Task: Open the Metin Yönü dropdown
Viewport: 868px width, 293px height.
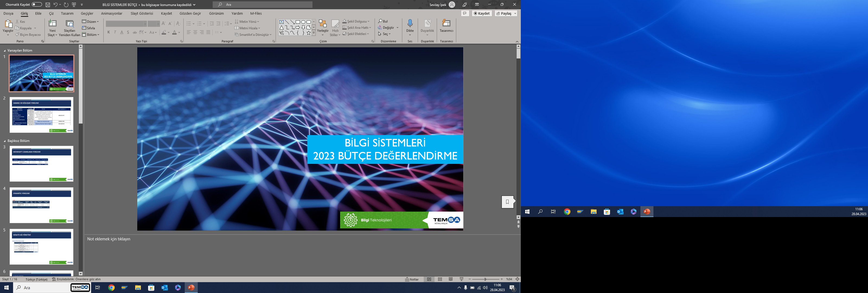Action: click(247, 22)
